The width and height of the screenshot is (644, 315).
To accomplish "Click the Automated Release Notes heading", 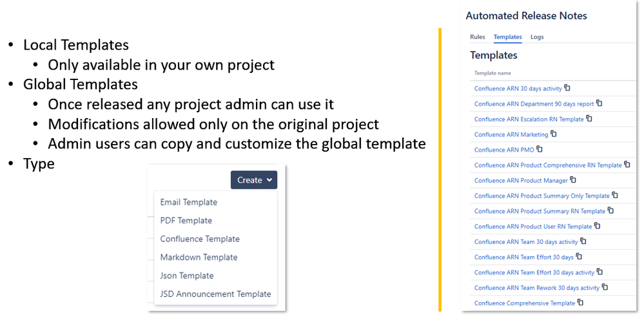I will pyautogui.click(x=527, y=16).
